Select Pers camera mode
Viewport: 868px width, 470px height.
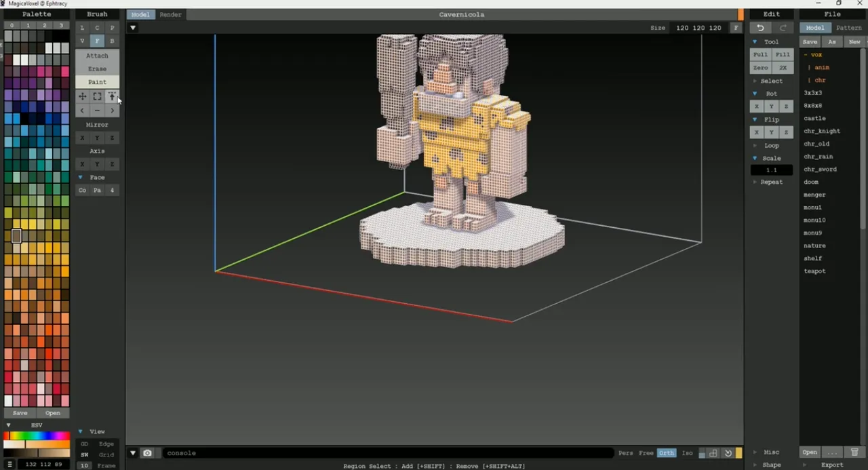626,453
